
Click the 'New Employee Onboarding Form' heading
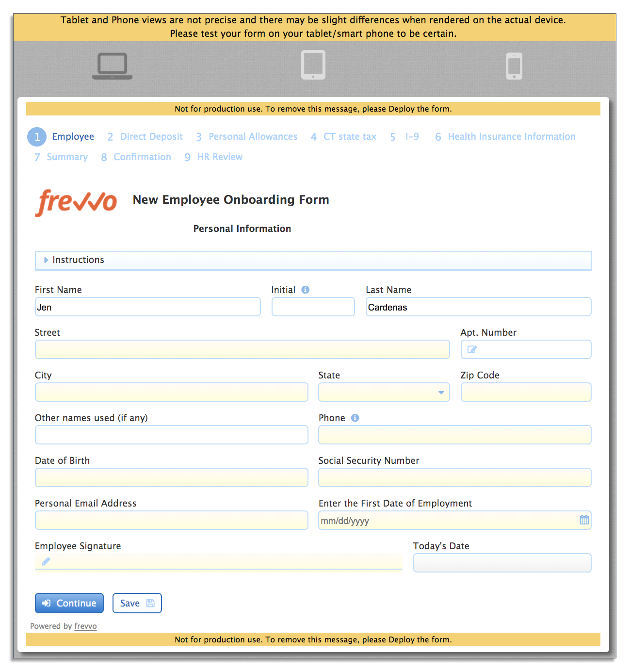coord(231,200)
